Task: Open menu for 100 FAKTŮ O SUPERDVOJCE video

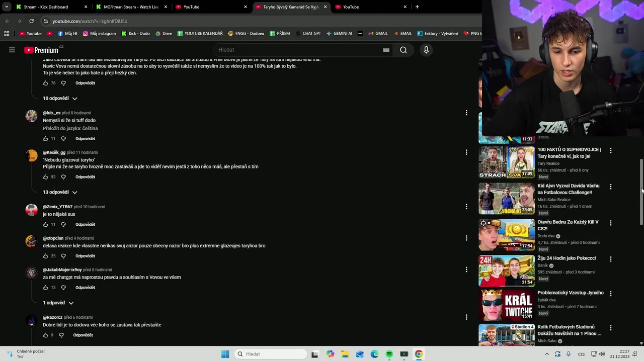Action: (x=611, y=150)
